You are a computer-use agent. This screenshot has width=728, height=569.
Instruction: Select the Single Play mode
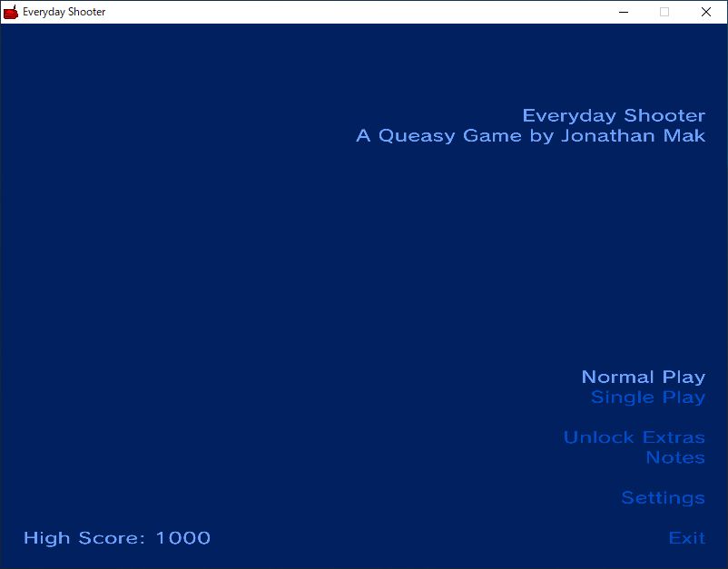(x=648, y=397)
